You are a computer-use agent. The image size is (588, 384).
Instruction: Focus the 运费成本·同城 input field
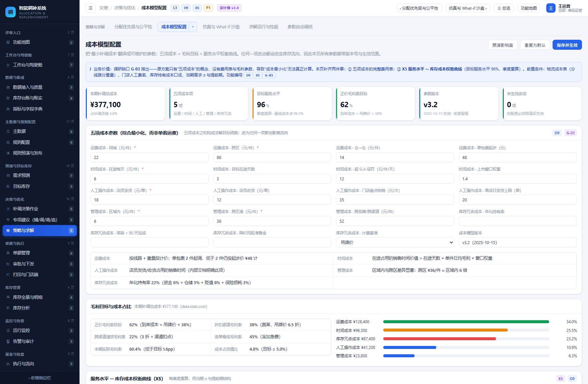(150, 157)
